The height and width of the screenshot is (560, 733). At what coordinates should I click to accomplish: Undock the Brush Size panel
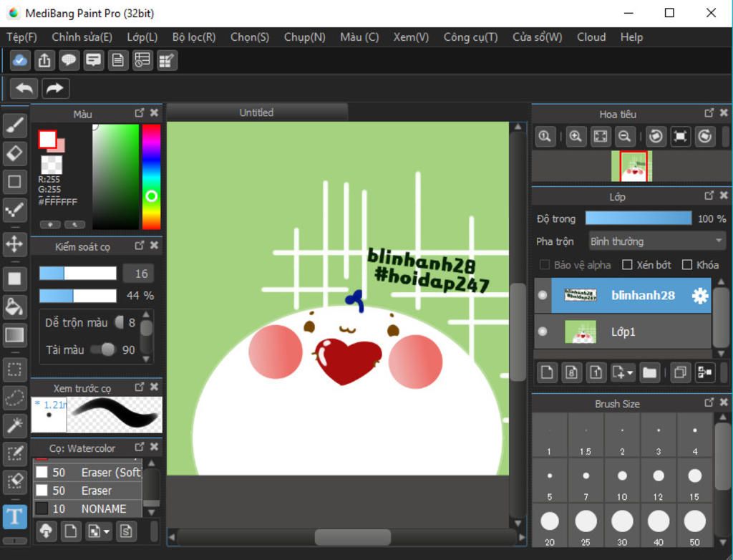tap(709, 402)
